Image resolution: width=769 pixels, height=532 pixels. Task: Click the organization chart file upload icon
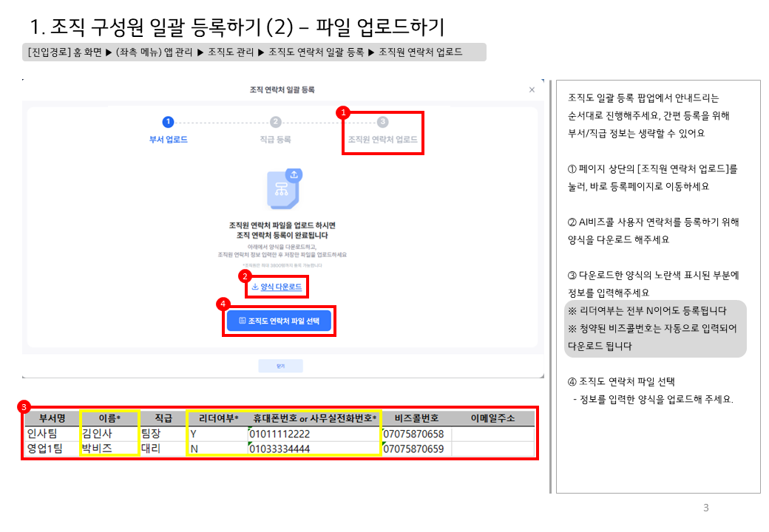point(283,189)
